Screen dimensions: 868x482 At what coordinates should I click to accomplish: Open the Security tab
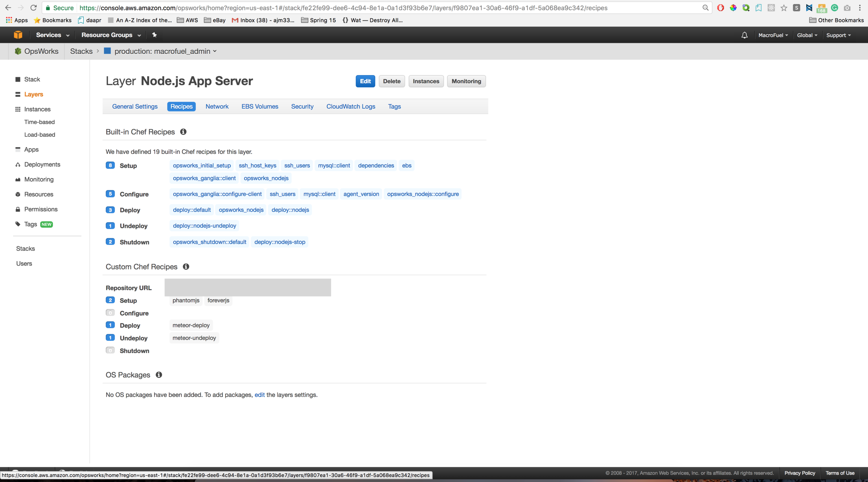point(302,106)
